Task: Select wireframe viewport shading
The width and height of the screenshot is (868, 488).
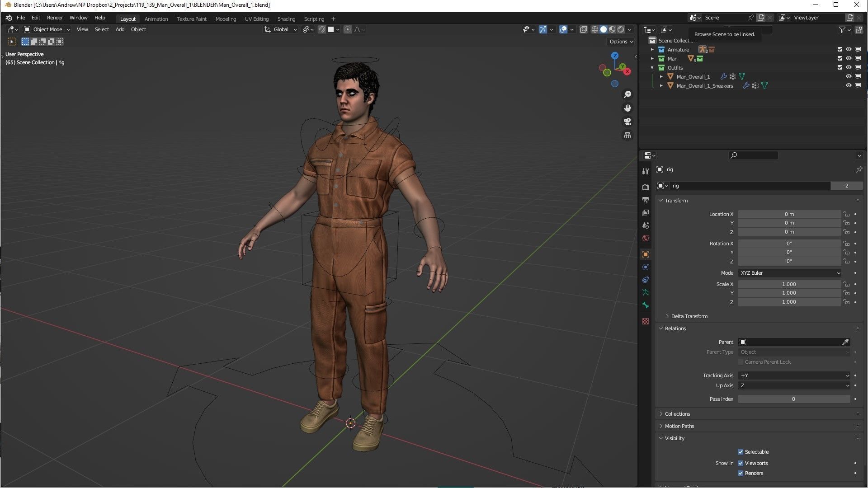Action: click(x=595, y=29)
